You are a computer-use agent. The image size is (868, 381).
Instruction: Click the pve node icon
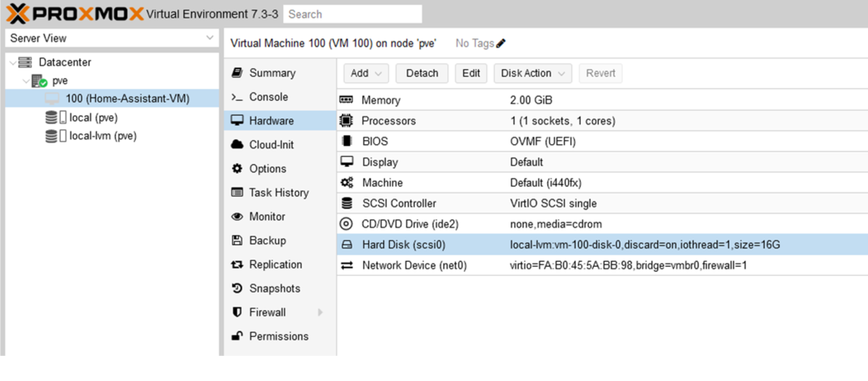pos(39,82)
